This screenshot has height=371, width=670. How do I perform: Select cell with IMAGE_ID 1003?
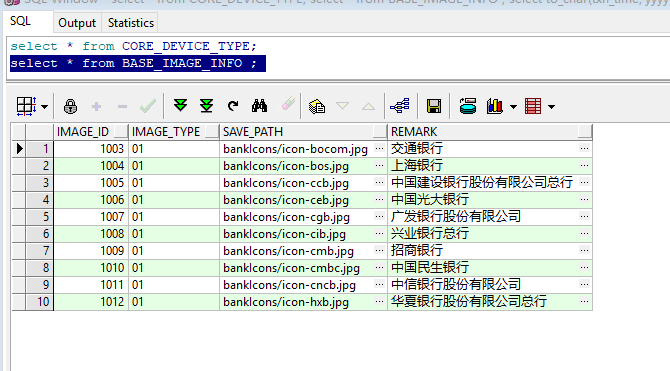tap(91, 149)
